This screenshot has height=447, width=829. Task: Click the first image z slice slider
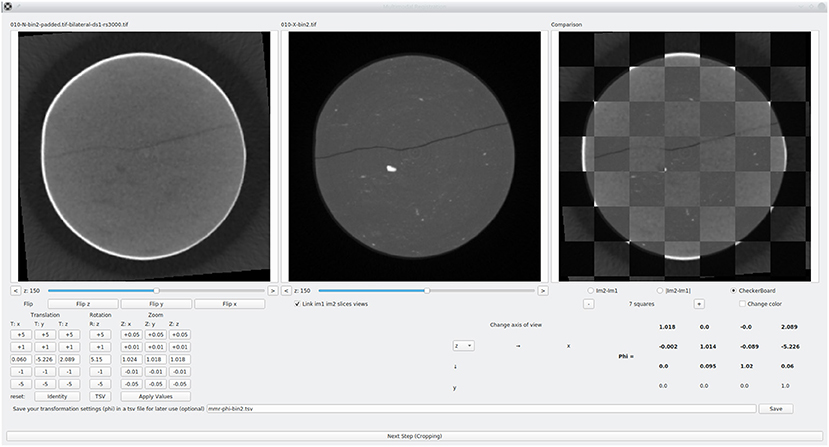coord(156,291)
